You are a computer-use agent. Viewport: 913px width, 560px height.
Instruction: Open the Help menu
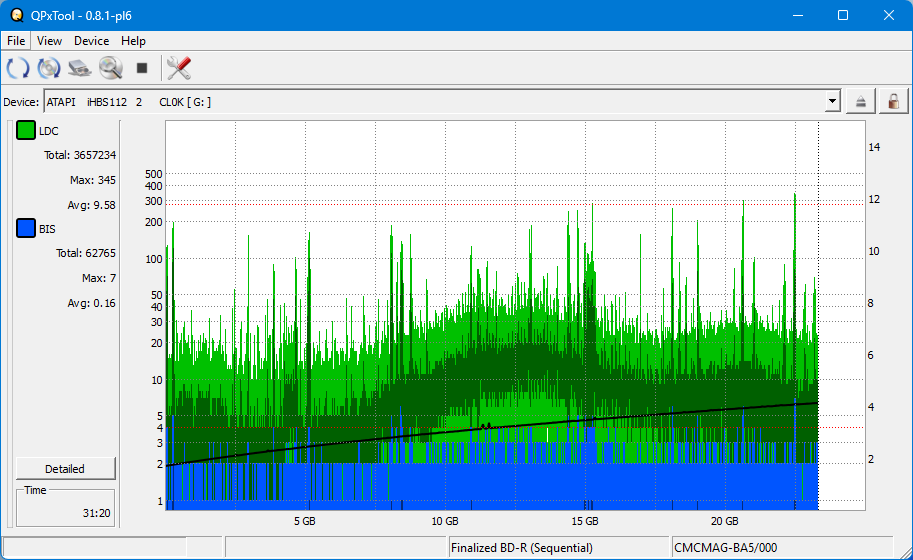[x=133, y=41]
